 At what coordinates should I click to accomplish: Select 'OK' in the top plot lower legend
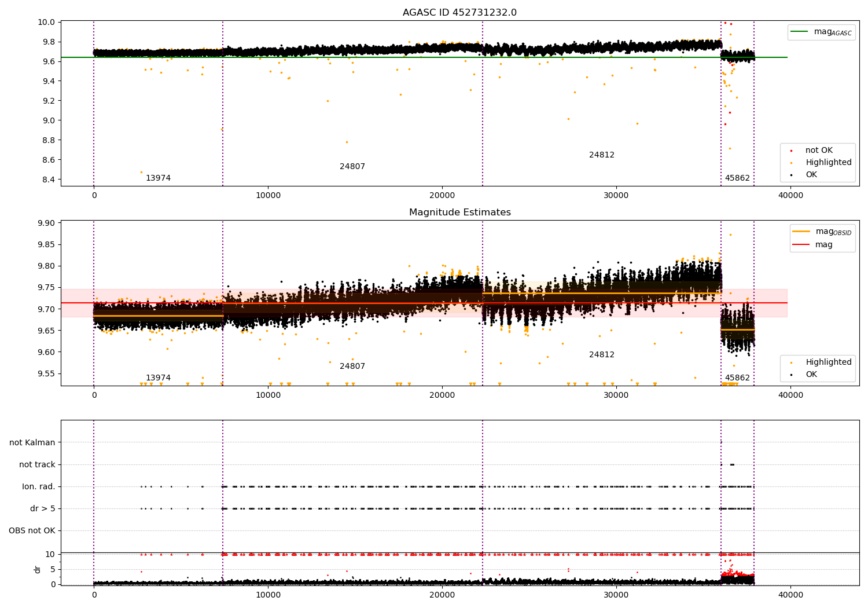click(x=811, y=174)
